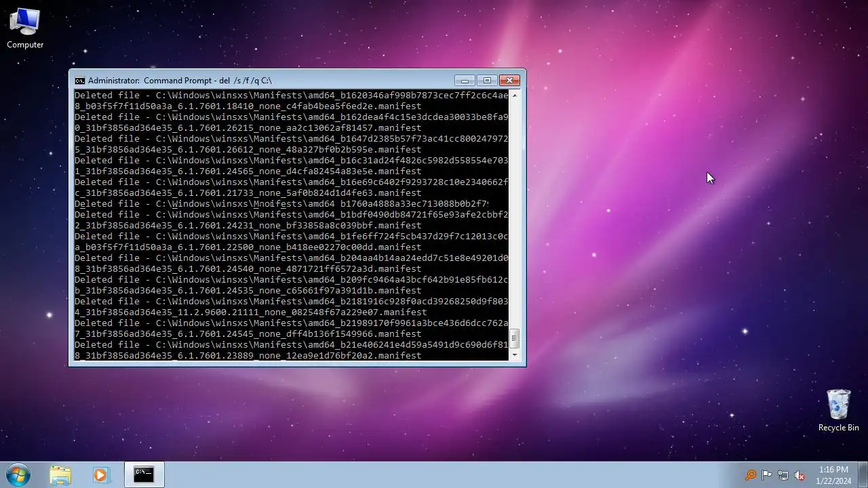Click the network status tray icon
868x488 pixels.
pyautogui.click(x=783, y=475)
